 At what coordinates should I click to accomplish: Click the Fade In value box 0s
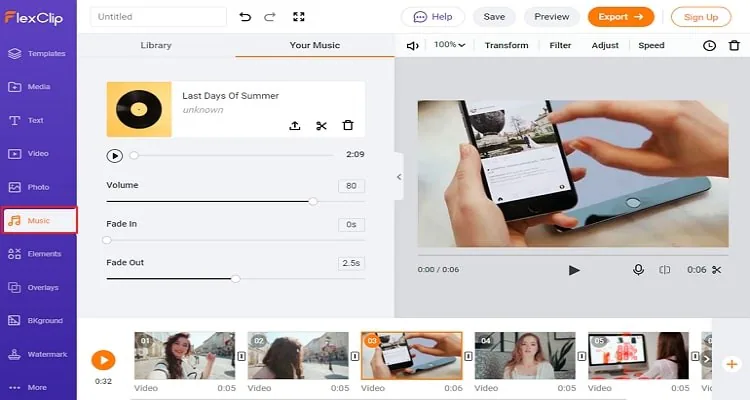point(351,224)
